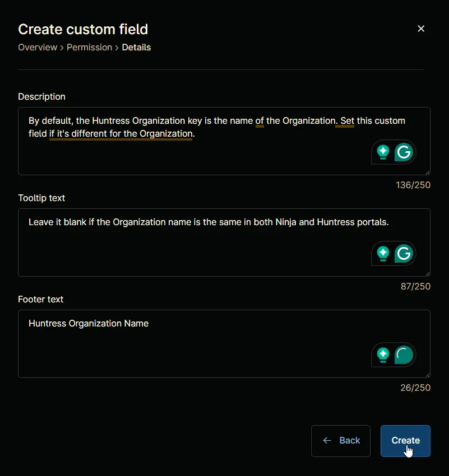The width and height of the screenshot is (449, 476).
Task: Go to the Permission breadcrumb step
Action: coord(89,48)
